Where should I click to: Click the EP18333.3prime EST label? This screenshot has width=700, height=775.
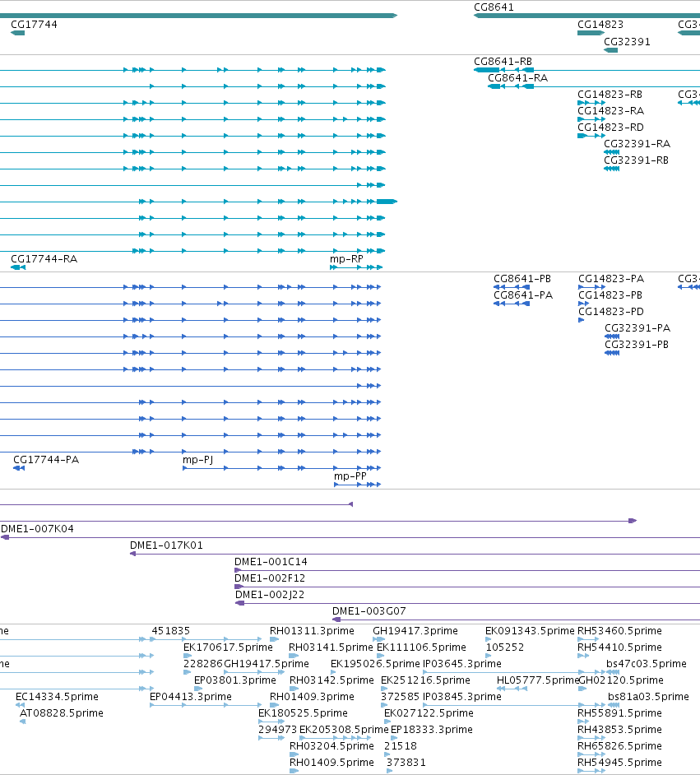pyautogui.click(x=431, y=729)
